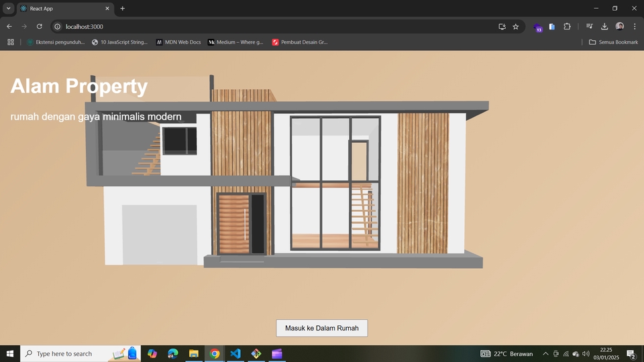
Task: Close the React App tab
Action: (x=107, y=9)
